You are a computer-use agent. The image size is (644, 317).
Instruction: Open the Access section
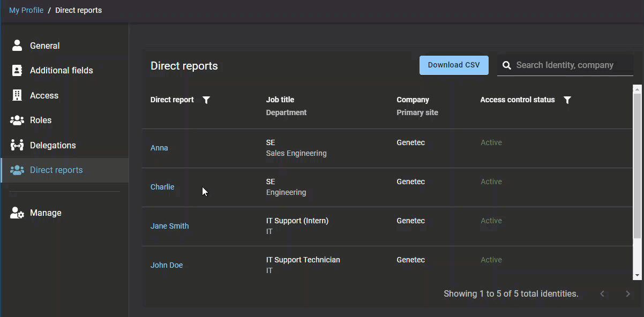click(65, 95)
